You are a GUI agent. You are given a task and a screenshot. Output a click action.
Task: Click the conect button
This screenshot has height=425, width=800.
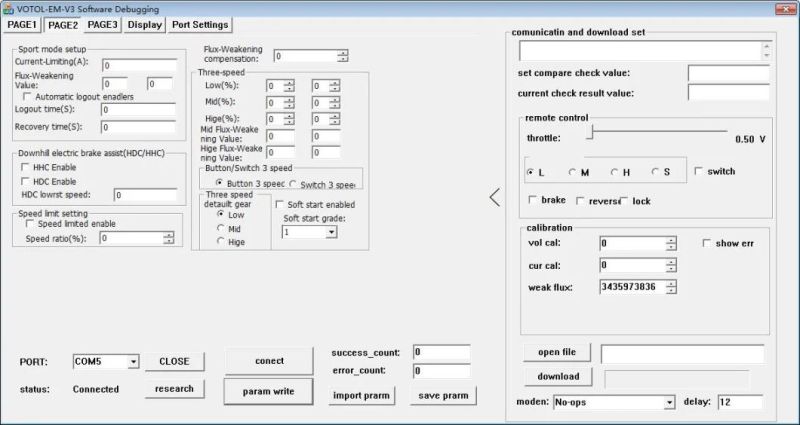pyautogui.click(x=269, y=361)
